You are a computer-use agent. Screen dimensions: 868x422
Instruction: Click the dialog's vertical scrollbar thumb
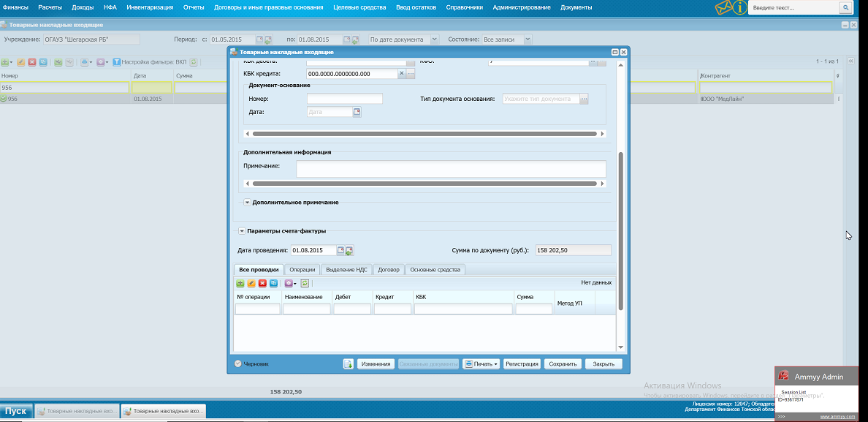coord(620,231)
